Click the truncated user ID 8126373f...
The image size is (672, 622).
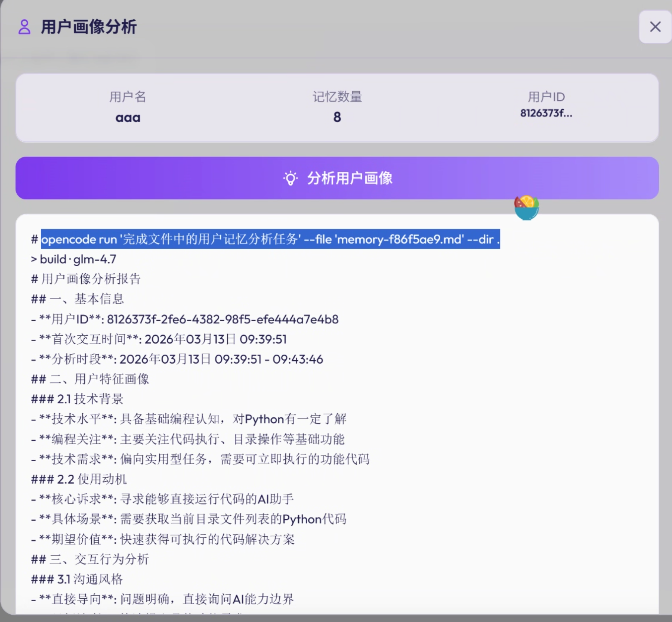[x=546, y=113]
